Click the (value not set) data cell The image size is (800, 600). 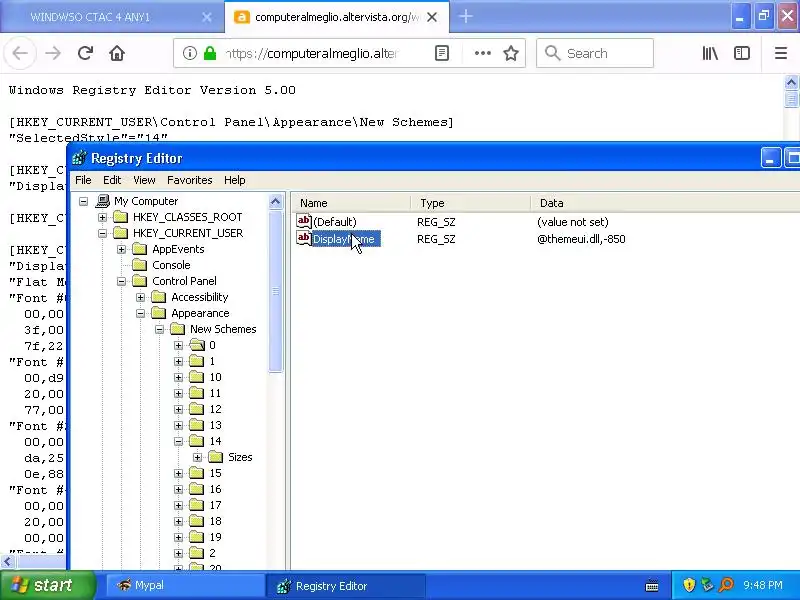pos(572,222)
